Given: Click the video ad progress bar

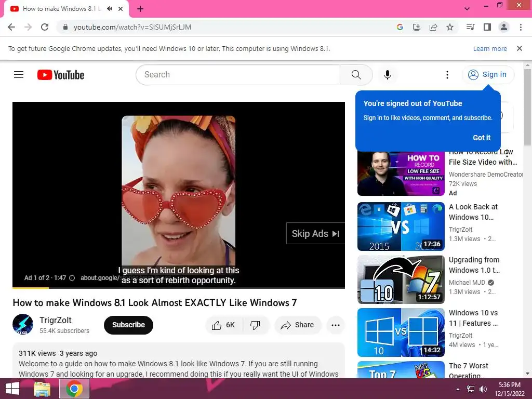Looking at the screenshot, I should tap(179, 288).
